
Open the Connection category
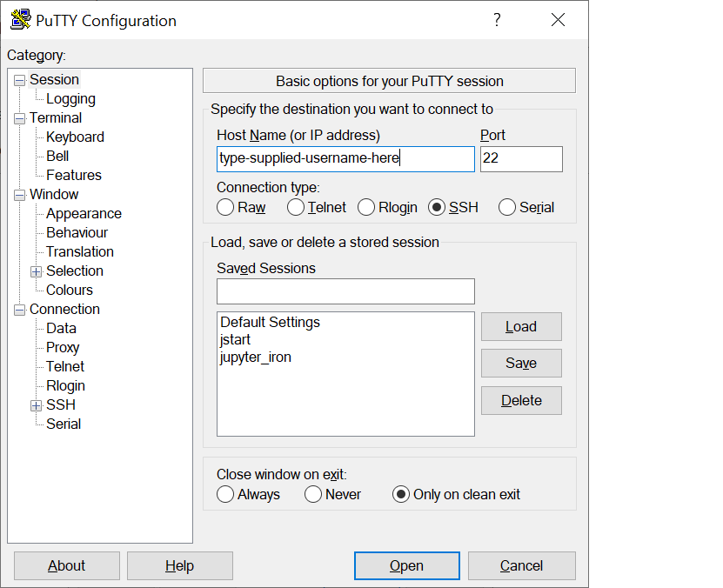click(x=64, y=309)
